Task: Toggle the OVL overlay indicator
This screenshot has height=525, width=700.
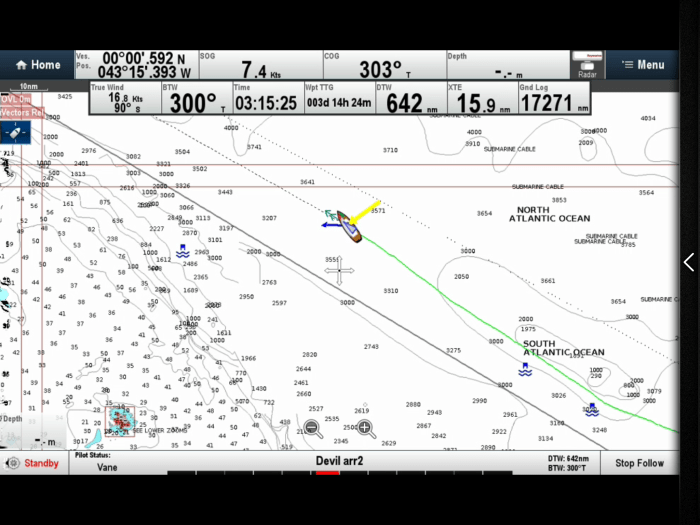Action: click(18, 99)
